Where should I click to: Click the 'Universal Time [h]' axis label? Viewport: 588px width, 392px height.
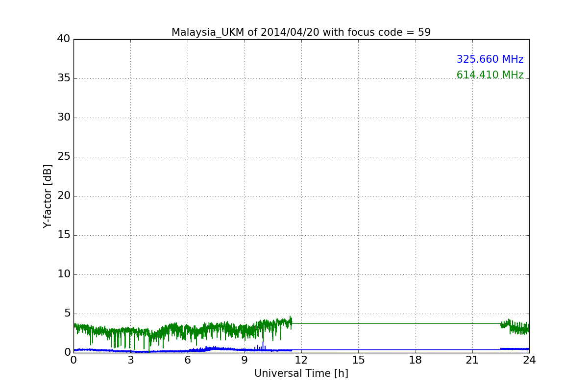click(301, 373)
